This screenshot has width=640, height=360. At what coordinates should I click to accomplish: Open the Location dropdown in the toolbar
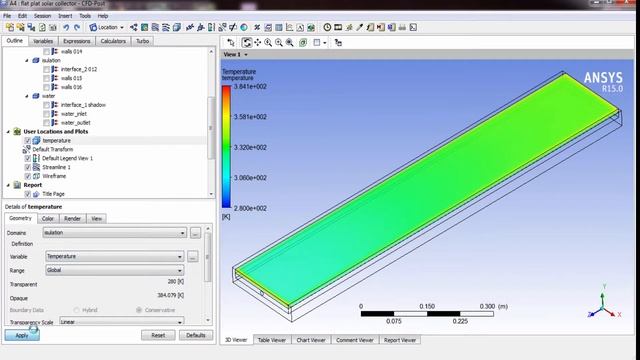107,27
